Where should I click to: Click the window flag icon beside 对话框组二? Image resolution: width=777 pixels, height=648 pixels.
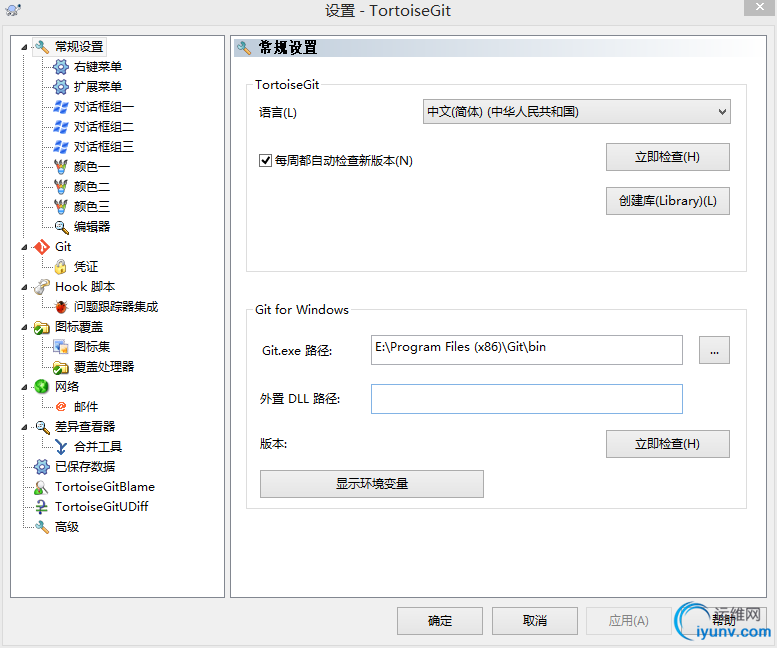(60, 127)
